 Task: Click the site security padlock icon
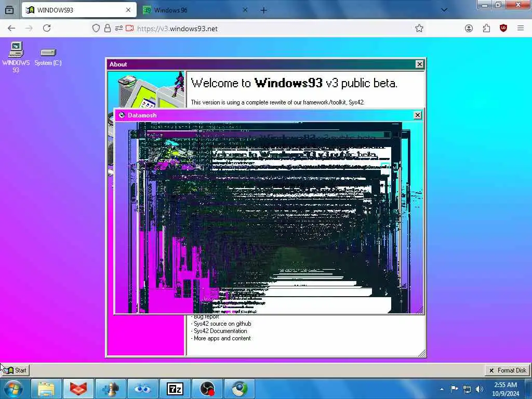(108, 29)
